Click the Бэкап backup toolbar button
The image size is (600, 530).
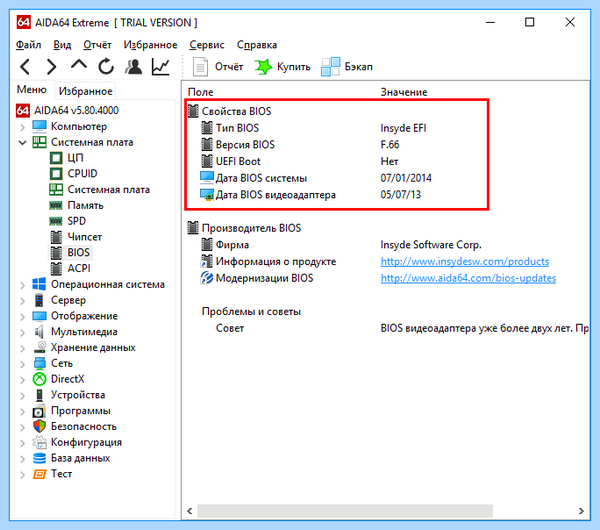[347, 67]
